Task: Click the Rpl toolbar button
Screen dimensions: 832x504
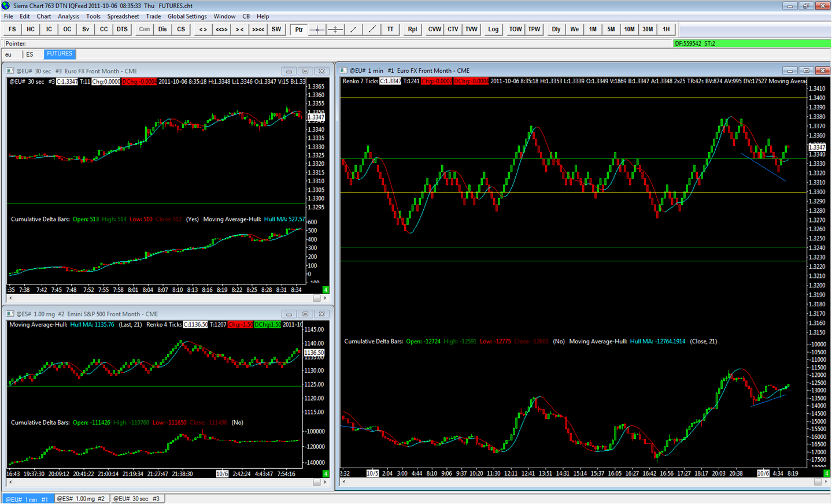Action: [x=412, y=29]
